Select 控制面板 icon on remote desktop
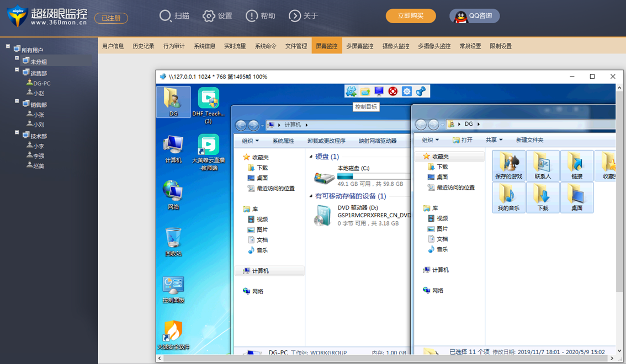Screen dimensions: 626x364 click(x=173, y=290)
